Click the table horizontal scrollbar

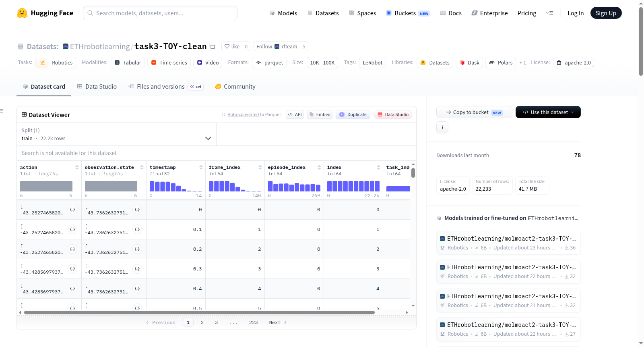[199, 312]
